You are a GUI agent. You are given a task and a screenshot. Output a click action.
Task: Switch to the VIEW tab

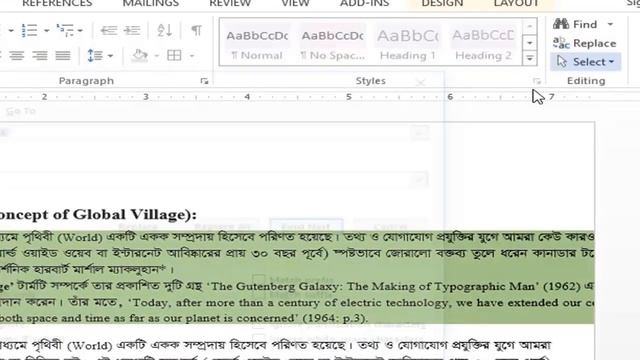pyautogui.click(x=295, y=4)
